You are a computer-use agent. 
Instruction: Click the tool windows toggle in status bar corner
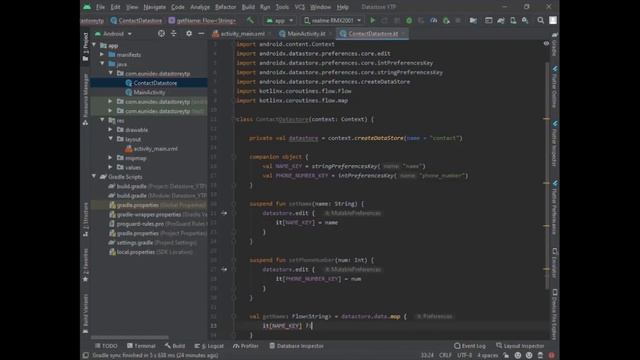click(85, 356)
